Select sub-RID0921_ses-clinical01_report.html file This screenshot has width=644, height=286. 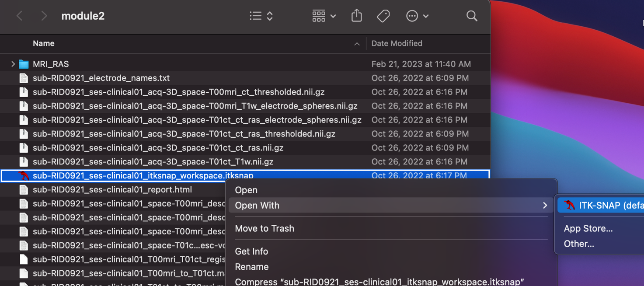[x=113, y=189]
